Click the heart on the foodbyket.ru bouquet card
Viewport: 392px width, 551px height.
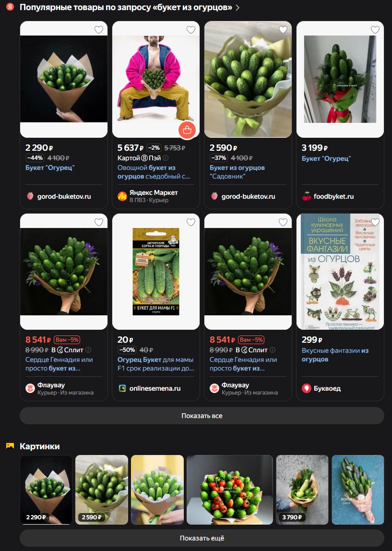pos(375,30)
